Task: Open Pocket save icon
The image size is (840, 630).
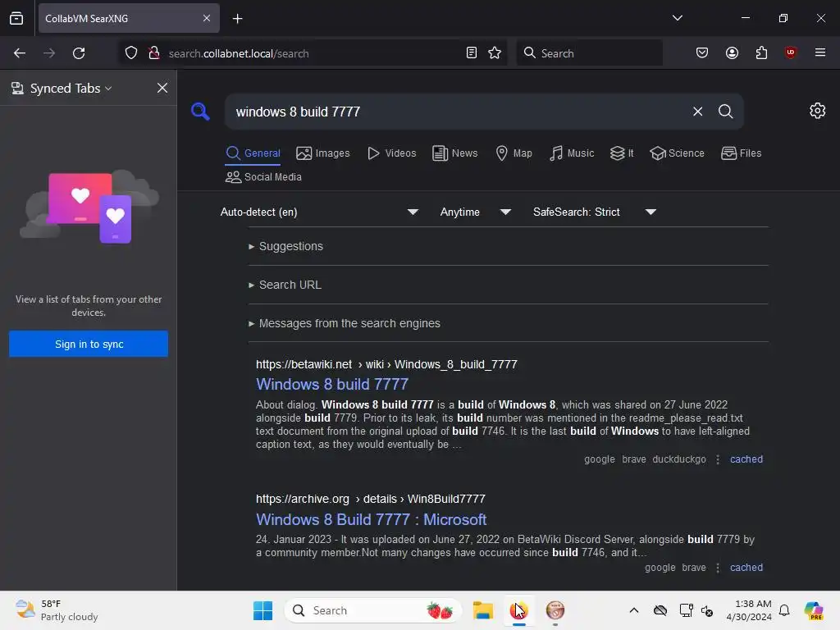Action: 702,53
